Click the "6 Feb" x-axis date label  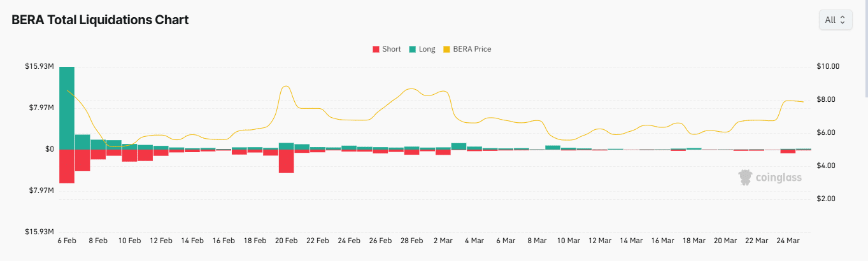point(68,241)
